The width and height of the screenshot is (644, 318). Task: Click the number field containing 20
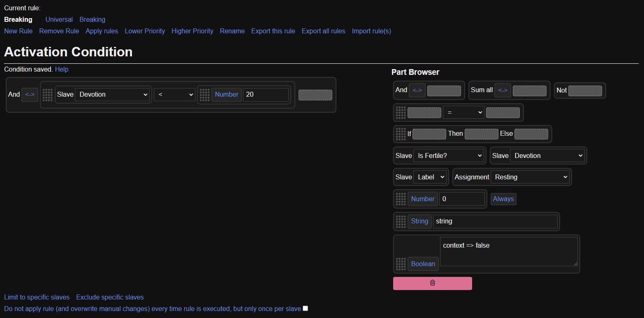click(x=266, y=95)
